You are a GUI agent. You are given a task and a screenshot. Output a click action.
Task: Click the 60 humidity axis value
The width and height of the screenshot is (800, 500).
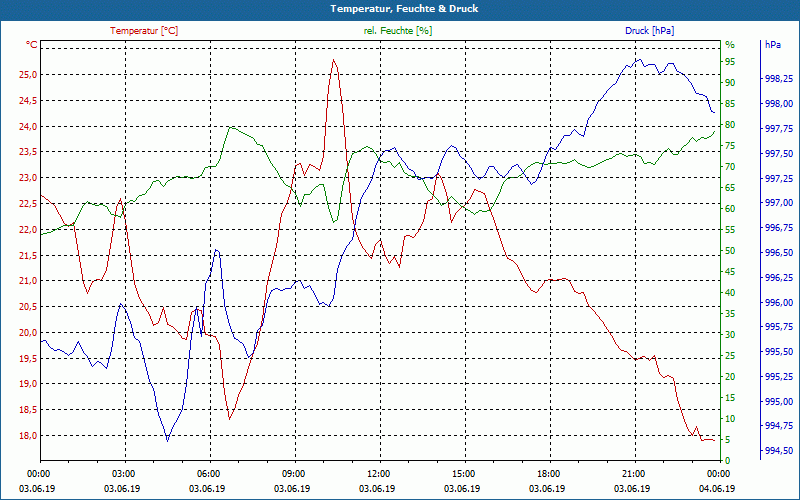click(x=730, y=209)
